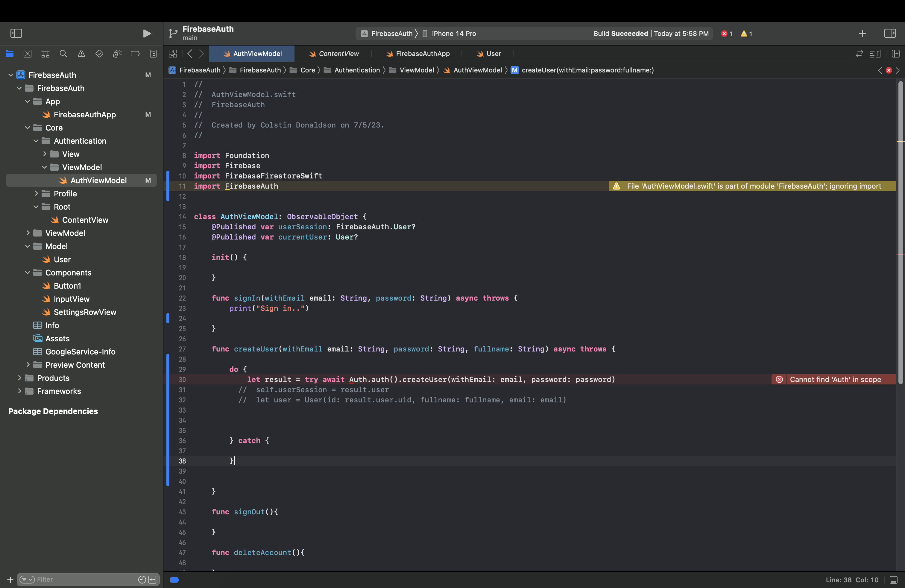Click the editor vertical scrollbar

[900, 232]
